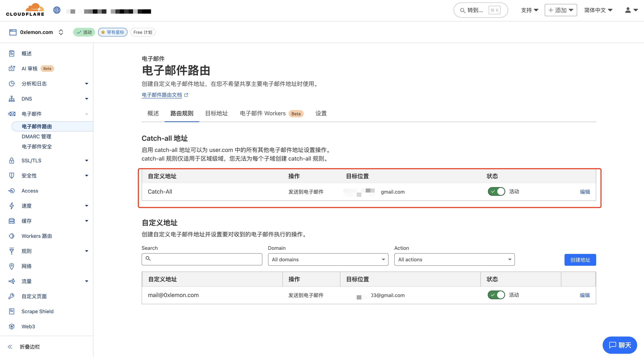Screen dimensions: 644x357
Task: Click the 流量 nodes icon
Action: tap(12, 281)
